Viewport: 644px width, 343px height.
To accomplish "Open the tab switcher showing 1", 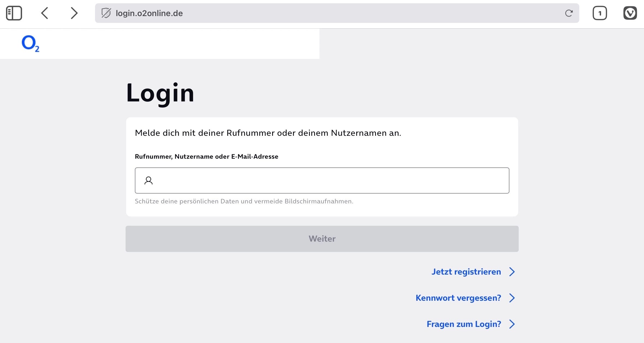I will tap(600, 13).
